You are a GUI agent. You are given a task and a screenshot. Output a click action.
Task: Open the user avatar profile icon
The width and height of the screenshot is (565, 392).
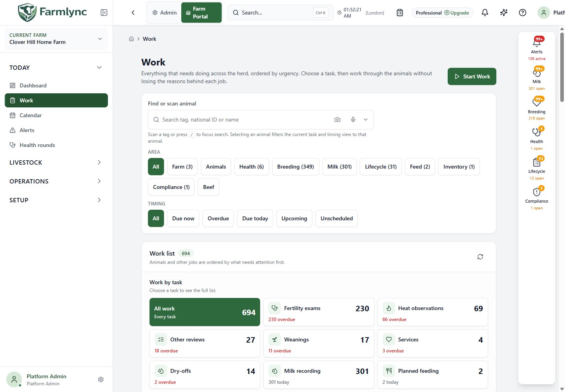click(544, 13)
